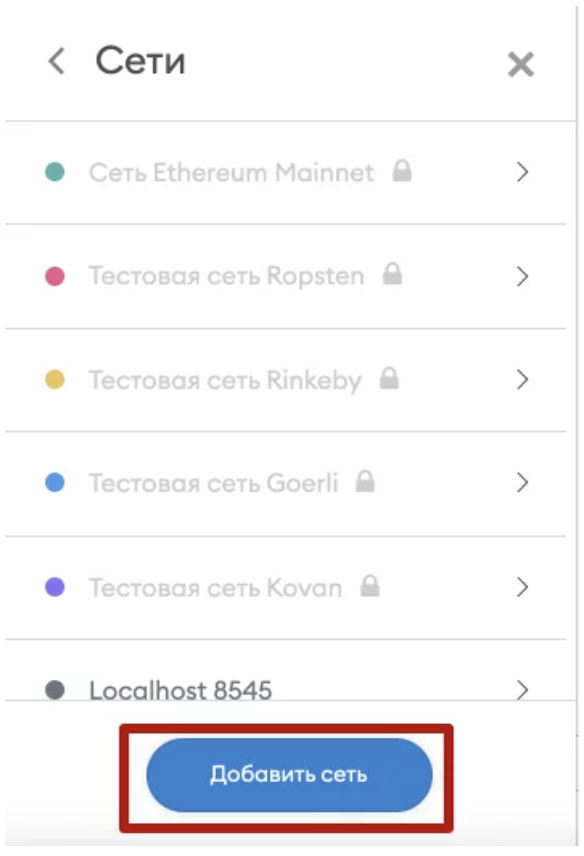Click the yellow Rinkeby color dot
Viewport: 584px width, 856px height.
55,379
